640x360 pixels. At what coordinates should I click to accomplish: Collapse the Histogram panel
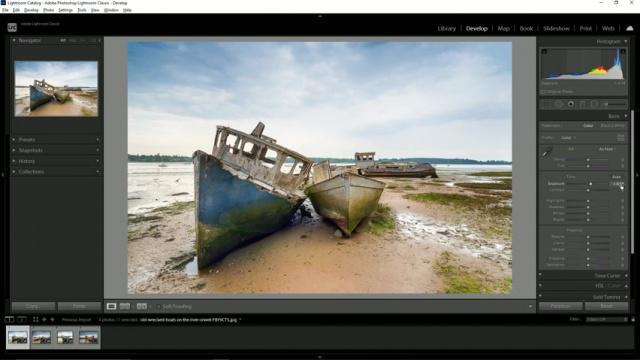coord(625,42)
